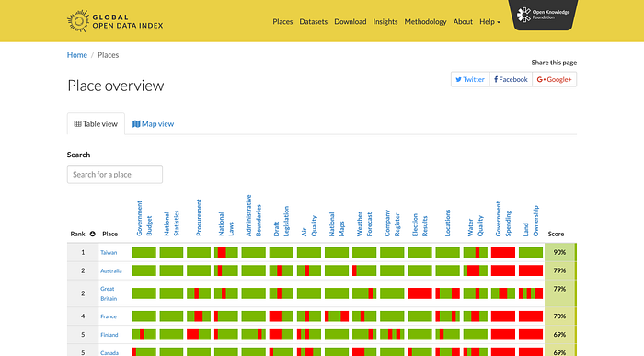
Task: Click Taiwan's red Government Spending cell
Action: coord(503,252)
